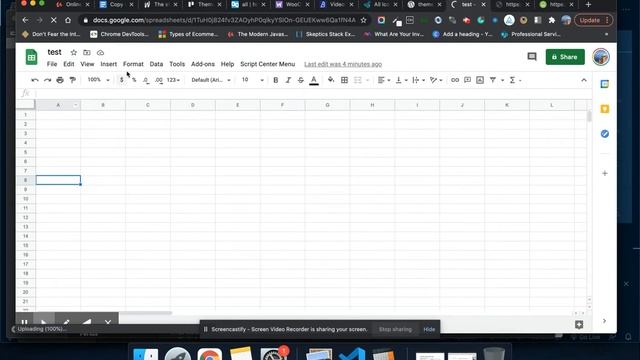This screenshot has height=360, width=640.
Task: Open the font family dropdown
Action: point(211,80)
